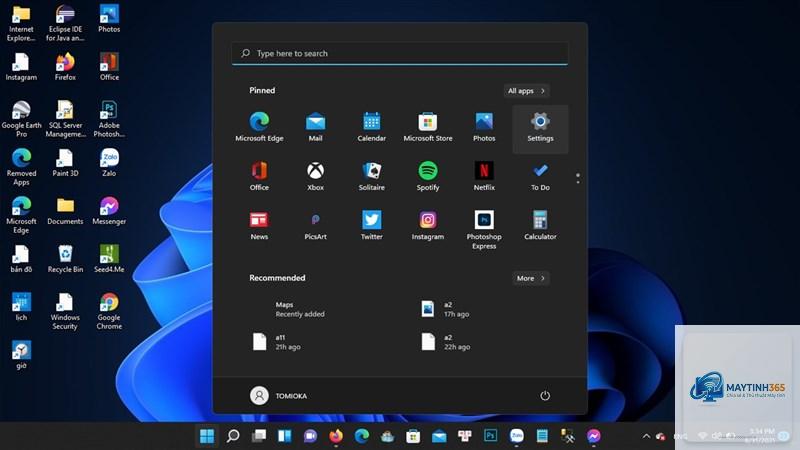Open Search from the taskbar
The image size is (800, 450).
(x=233, y=436)
